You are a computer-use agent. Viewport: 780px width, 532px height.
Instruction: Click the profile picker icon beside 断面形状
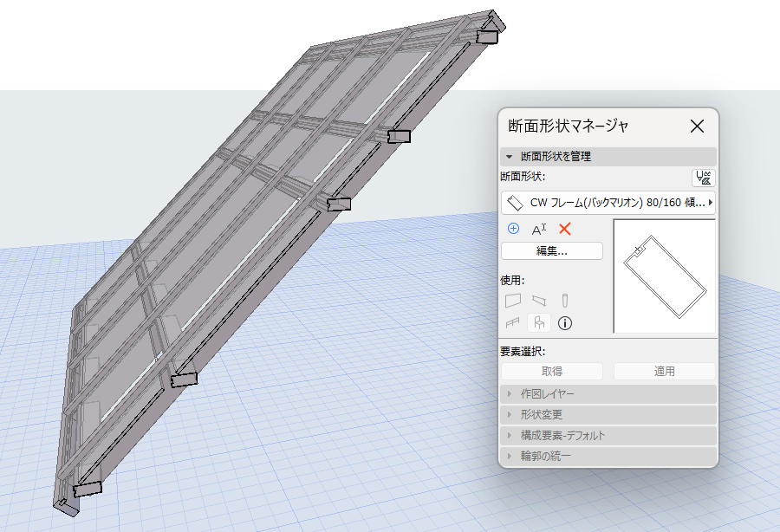point(703,178)
